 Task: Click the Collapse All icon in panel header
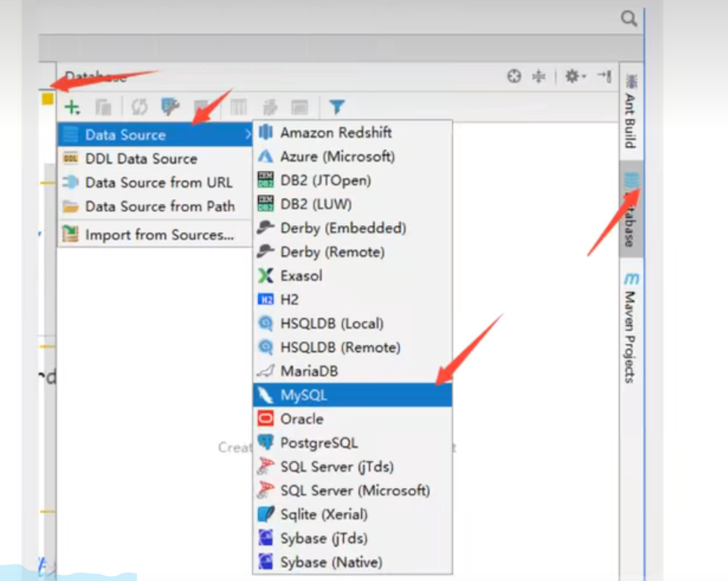pos(539,76)
